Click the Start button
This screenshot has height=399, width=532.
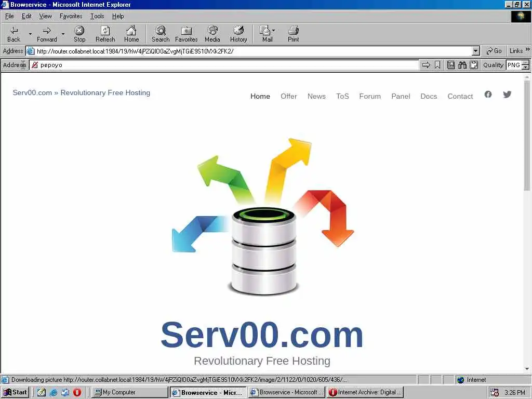click(x=15, y=392)
